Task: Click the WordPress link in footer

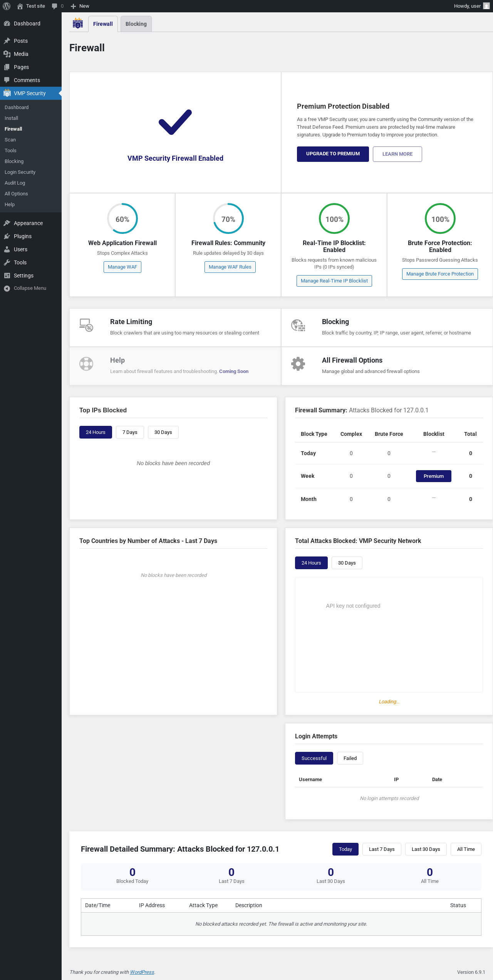Action: point(142,972)
